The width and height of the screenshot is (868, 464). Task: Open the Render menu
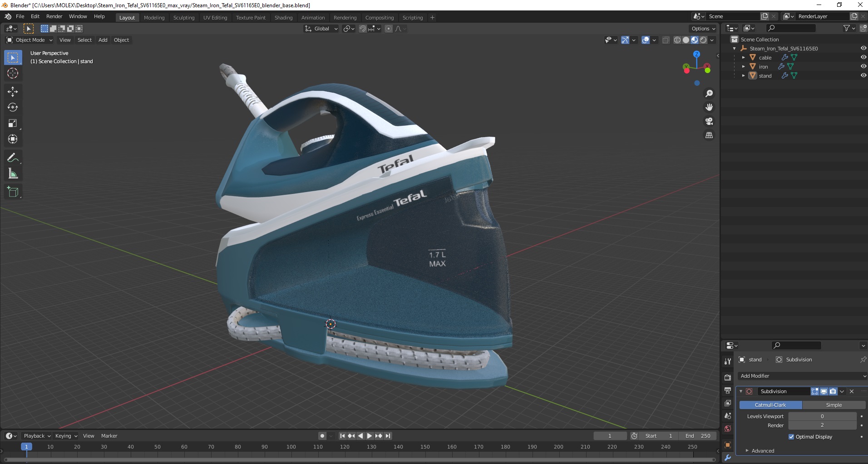[x=54, y=16]
